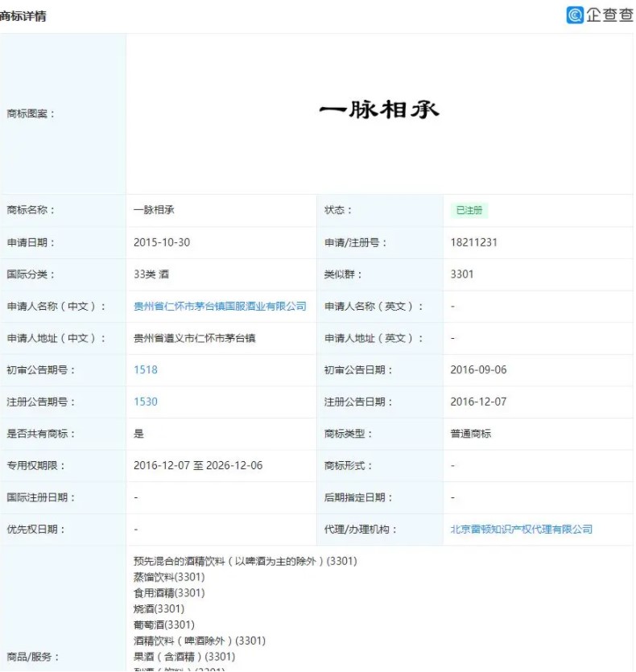This screenshot has height=672, width=636.
Task: Click the 初审公告期号 label
Action: coord(41,370)
